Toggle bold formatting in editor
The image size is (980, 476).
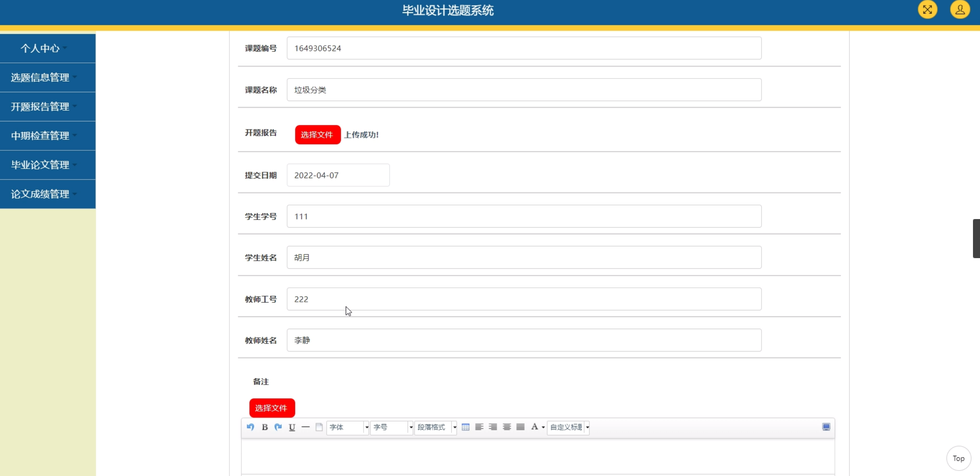click(x=265, y=427)
